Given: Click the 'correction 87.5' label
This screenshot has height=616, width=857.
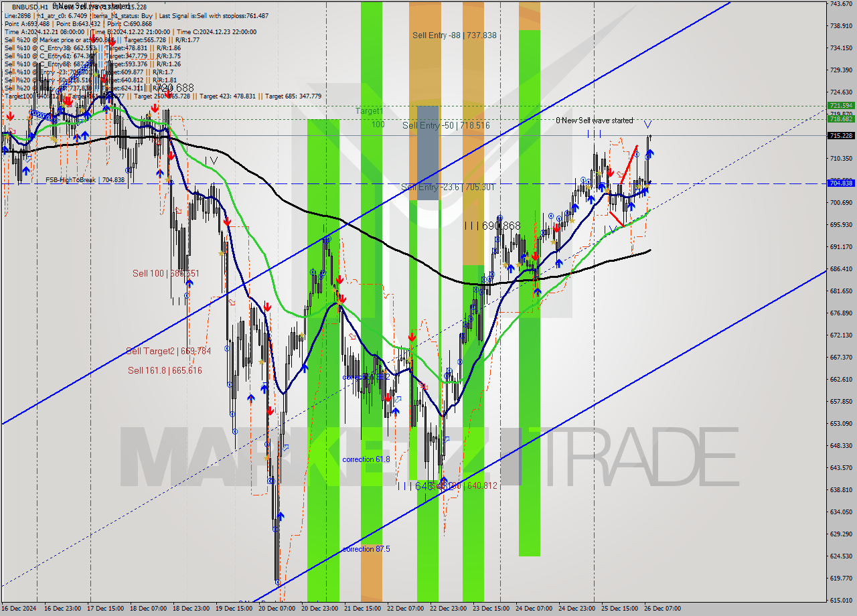Looking at the screenshot, I should (366, 549).
